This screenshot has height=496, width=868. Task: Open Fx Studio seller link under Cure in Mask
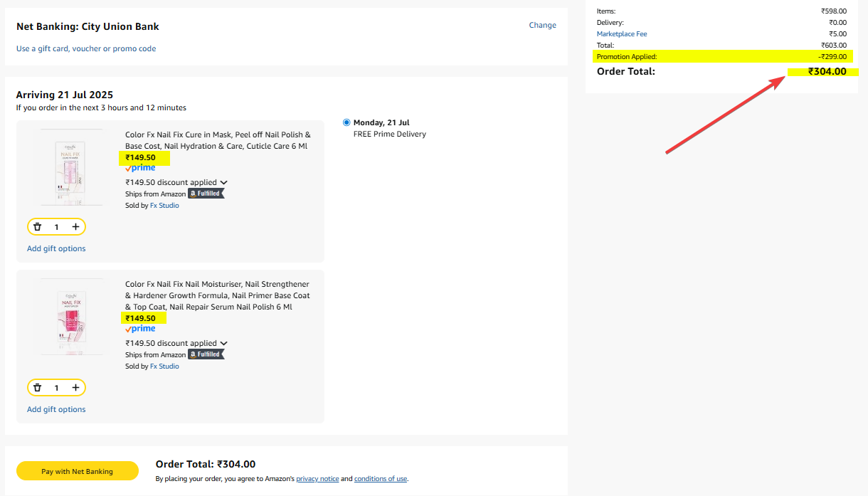point(164,206)
